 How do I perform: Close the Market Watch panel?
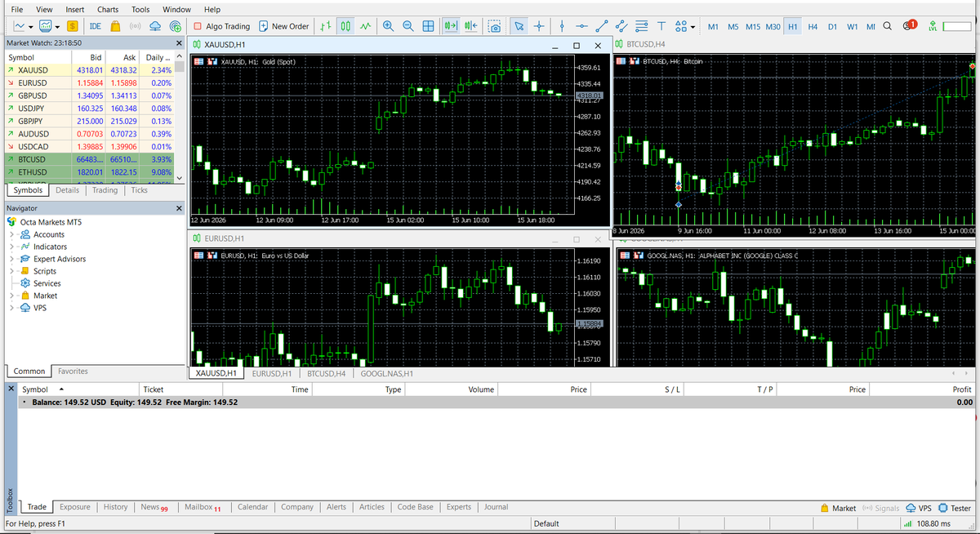(179, 42)
